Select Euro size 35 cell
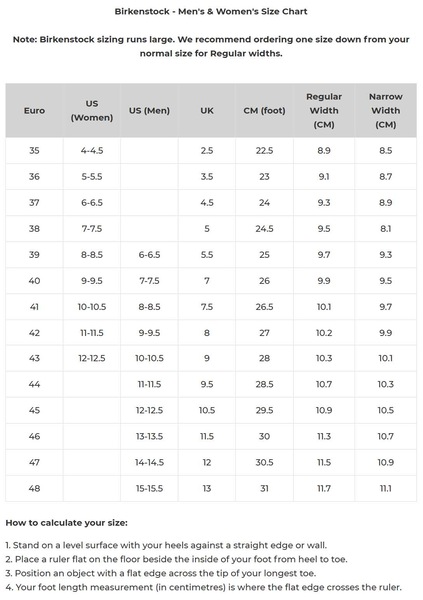 click(x=34, y=151)
